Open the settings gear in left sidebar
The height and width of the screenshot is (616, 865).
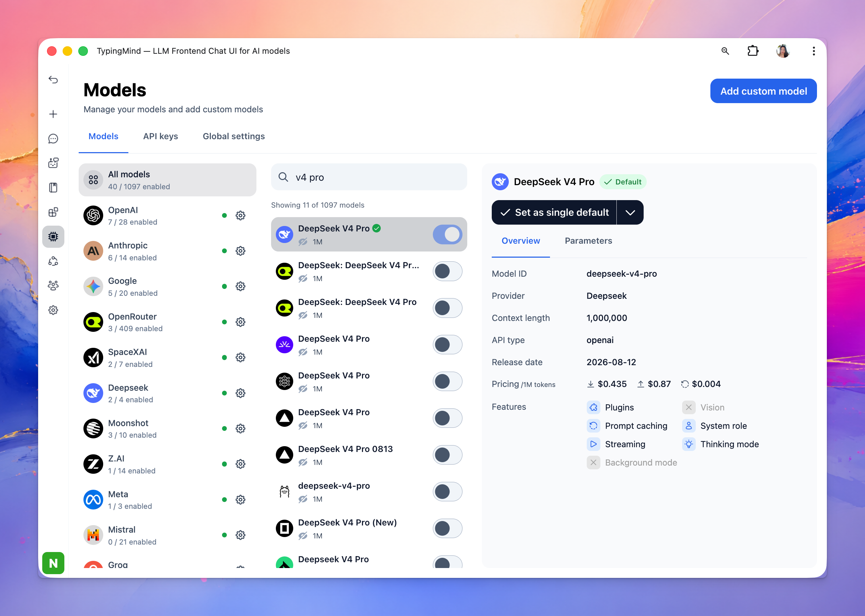click(53, 310)
